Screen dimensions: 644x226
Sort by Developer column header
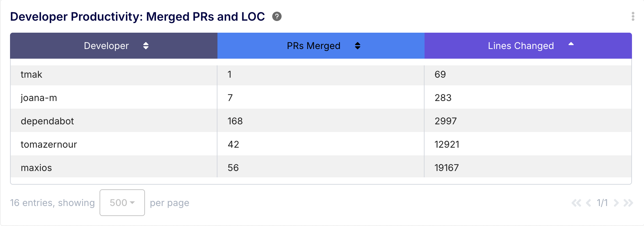click(x=106, y=46)
